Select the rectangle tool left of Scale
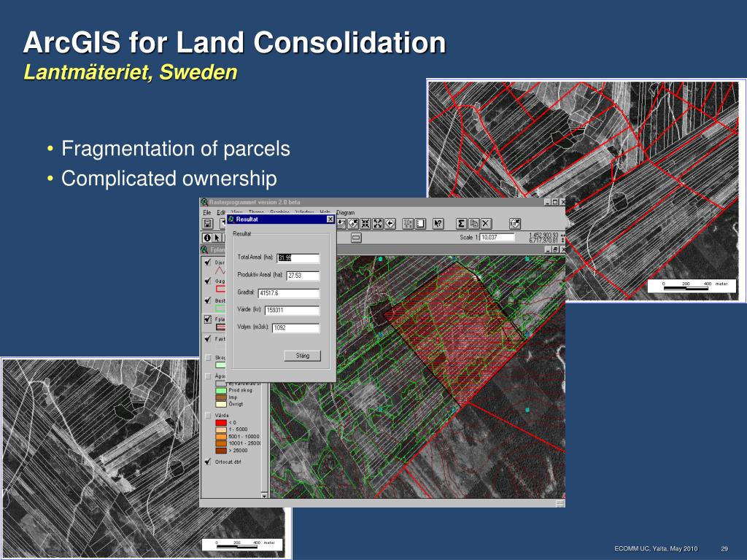 coord(356,238)
